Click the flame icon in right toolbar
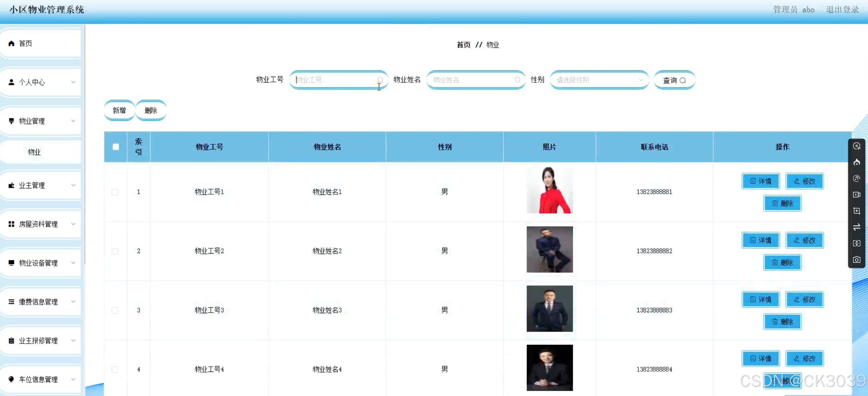 pyautogui.click(x=856, y=162)
